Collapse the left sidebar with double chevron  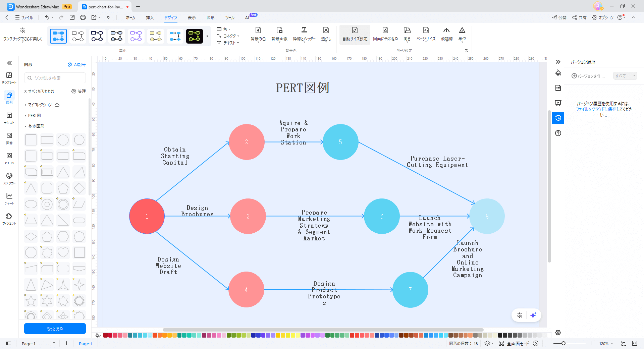[x=9, y=63]
